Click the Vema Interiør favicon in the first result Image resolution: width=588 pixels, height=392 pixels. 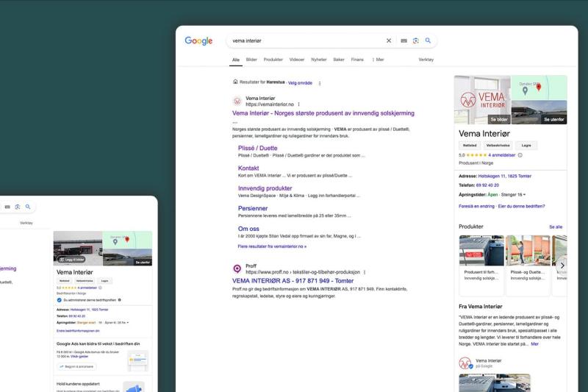pos(237,101)
